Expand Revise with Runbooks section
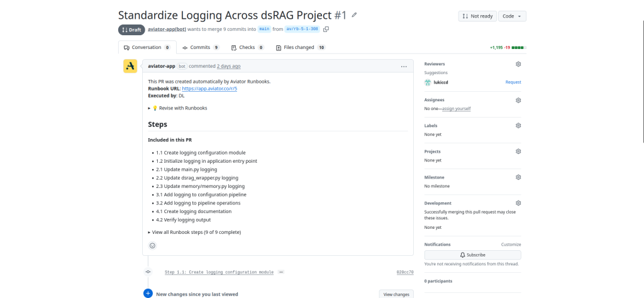The width and height of the screenshot is (644, 298). pos(177,108)
